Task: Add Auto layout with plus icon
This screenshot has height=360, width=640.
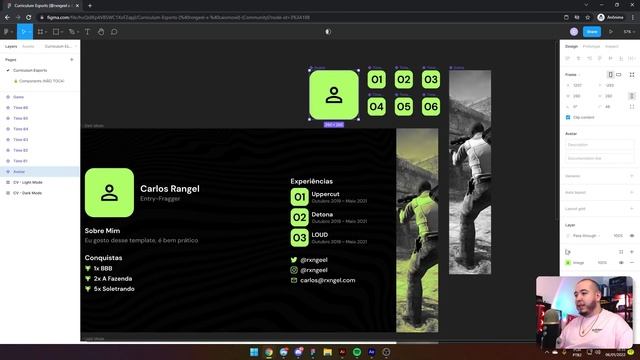Action: click(x=632, y=192)
